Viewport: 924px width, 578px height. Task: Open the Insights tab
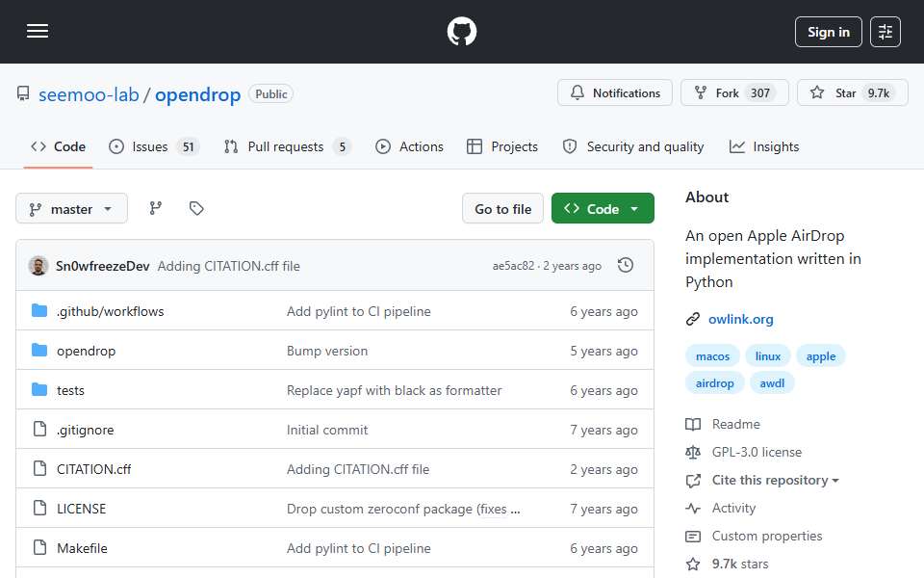coord(764,146)
